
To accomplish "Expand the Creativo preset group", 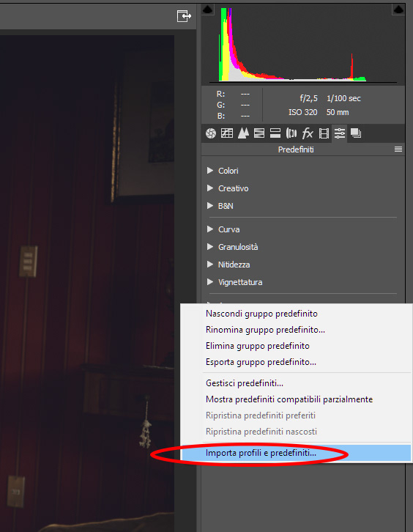I will click(x=228, y=188).
